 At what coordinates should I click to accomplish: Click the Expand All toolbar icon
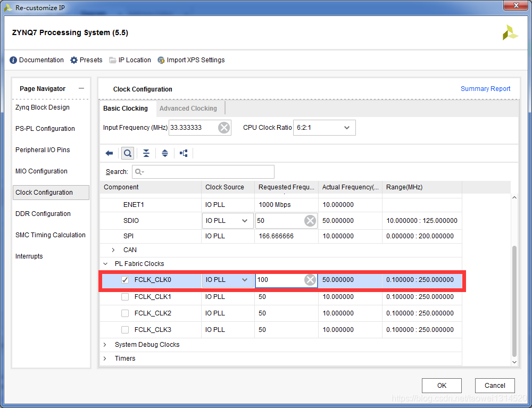click(165, 153)
